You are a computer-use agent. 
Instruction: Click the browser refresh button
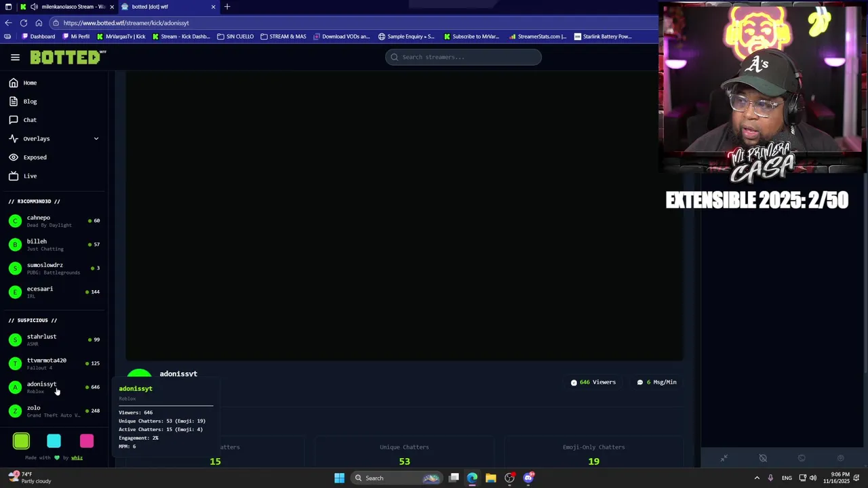[x=24, y=23]
